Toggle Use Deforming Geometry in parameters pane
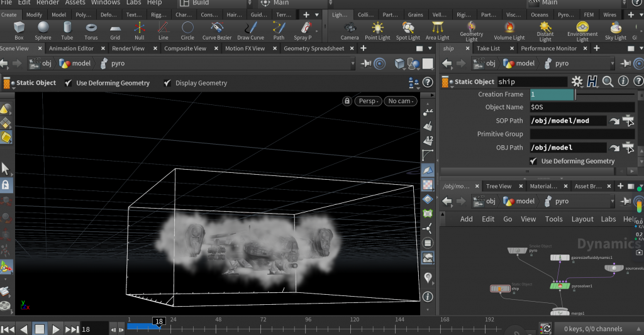 pyautogui.click(x=533, y=161)
